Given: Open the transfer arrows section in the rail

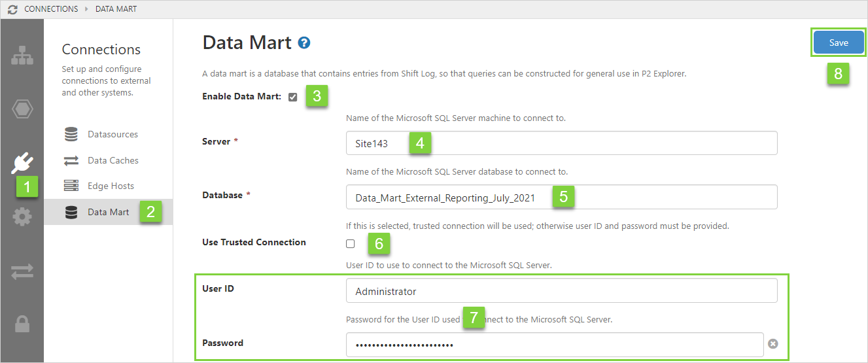Looking at the screenshot, I should (x=22, y=271).
